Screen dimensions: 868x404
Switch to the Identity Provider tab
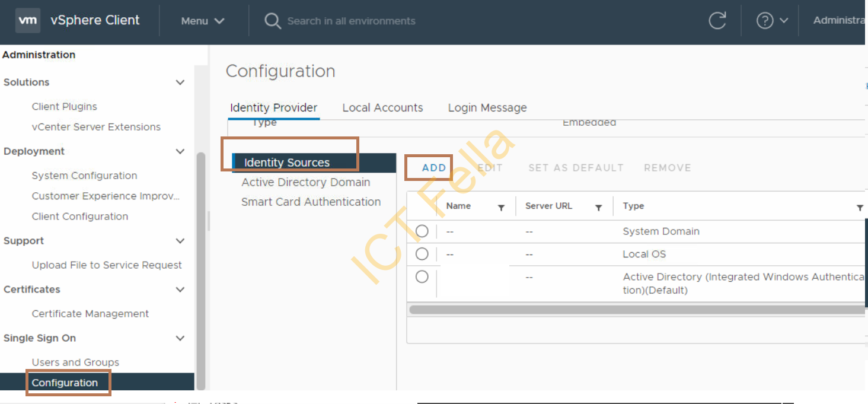coord(274,108)
